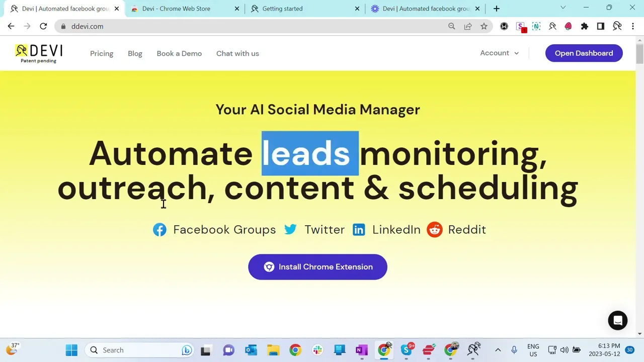644x362 pixels.
Task: Open File Explorer from taskbar
Action: 273,350
